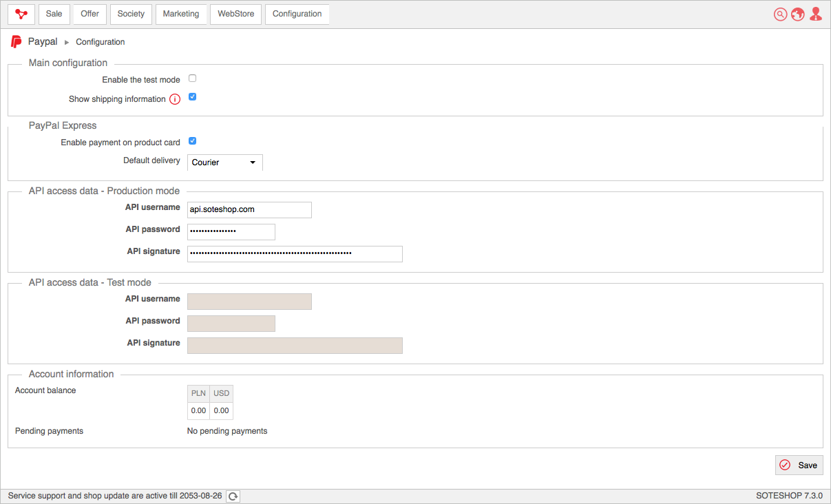Open the WebStore menu

pyautogui.click(x=235, y=14)
